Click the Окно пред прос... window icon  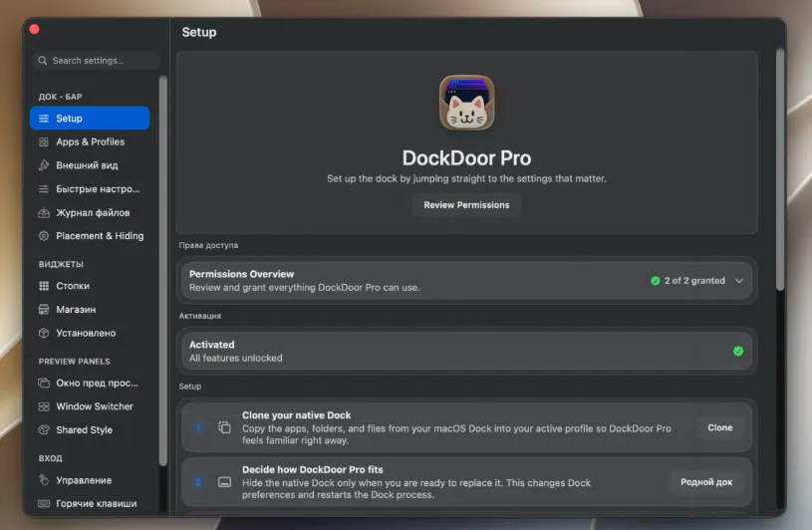[44, 383]
